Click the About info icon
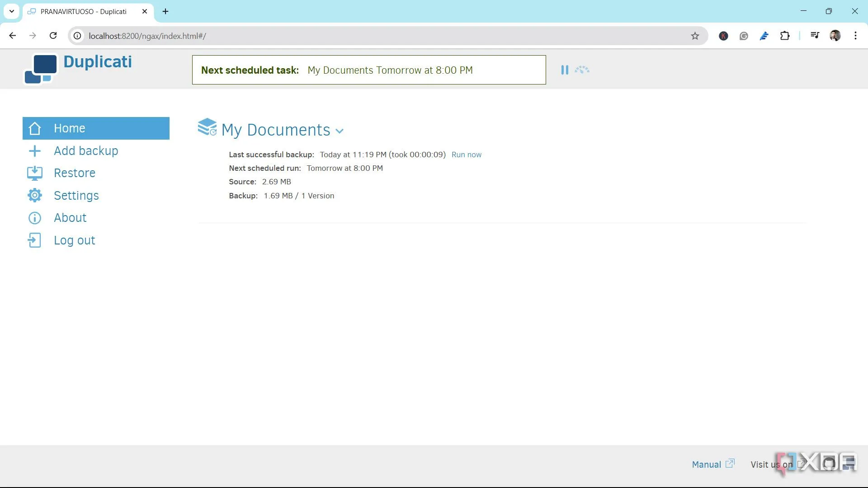Screen dimensions: 868x488 click(x=35, y=218)
